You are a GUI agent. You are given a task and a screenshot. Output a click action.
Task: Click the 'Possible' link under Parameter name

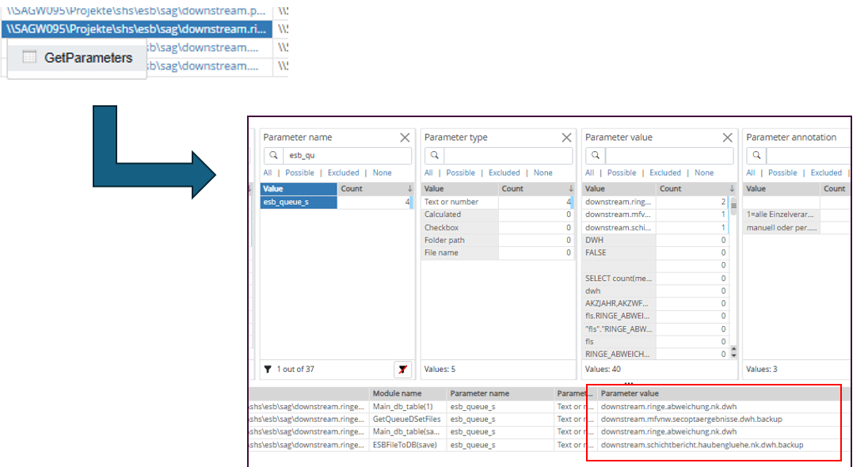(x=299, y=173)
